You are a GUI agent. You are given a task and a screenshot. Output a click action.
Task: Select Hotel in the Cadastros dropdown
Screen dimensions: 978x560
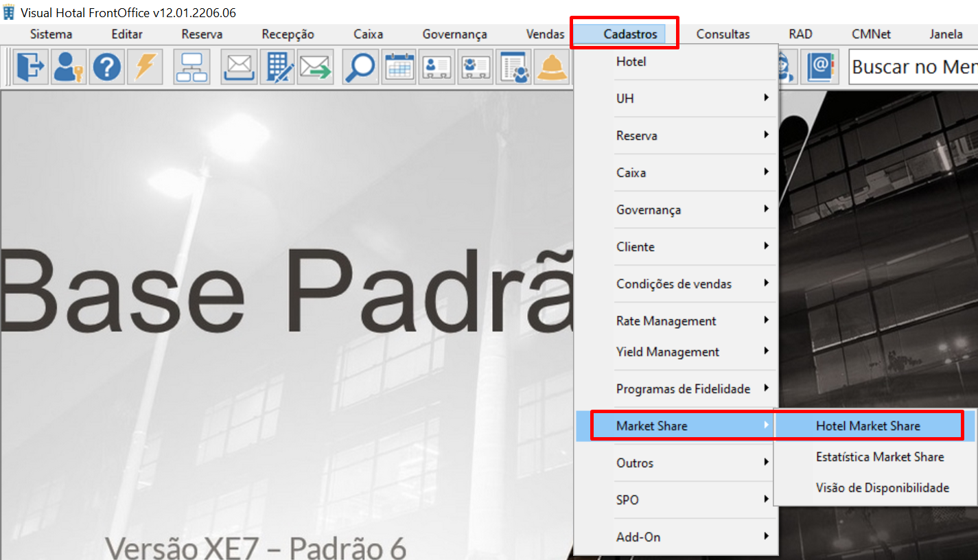pos(676,62)
